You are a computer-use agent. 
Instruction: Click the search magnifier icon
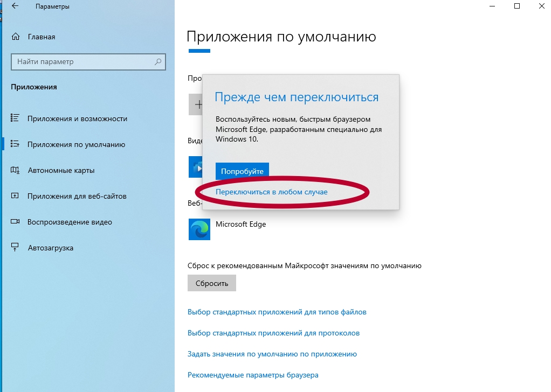[x=158, y=62]
